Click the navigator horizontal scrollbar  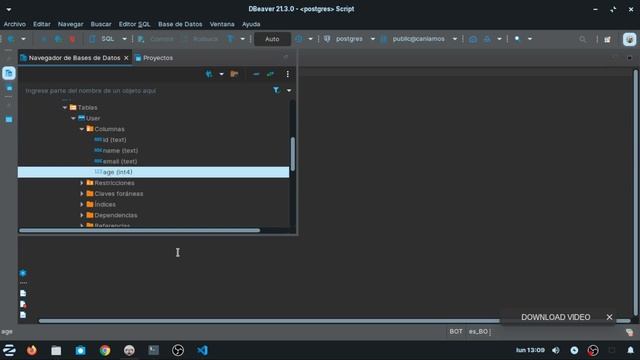tap(140, 230)
